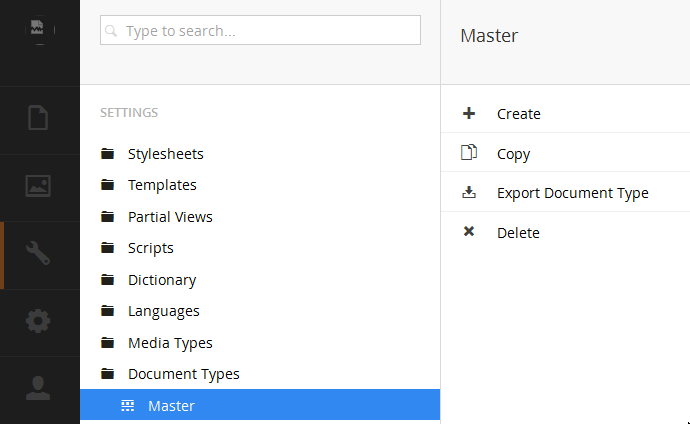Click the copy pages icon
This screenshot has width=690, height=424.
(x=469, y=152)
